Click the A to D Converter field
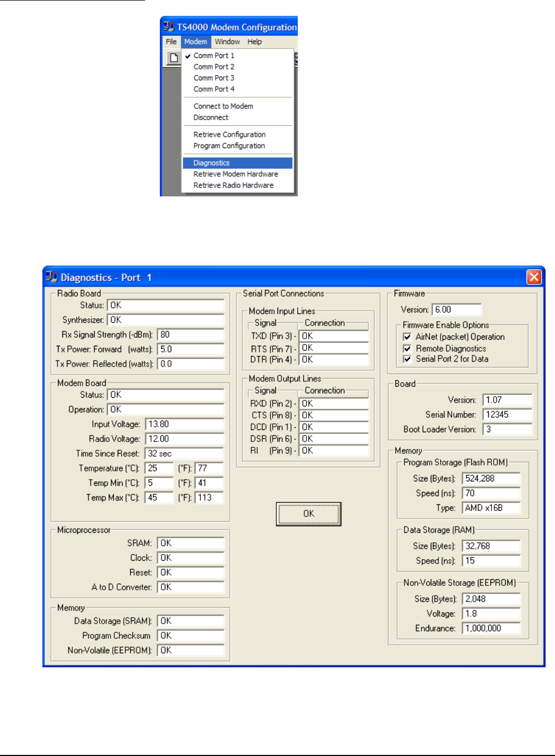555x756 pixels. [191, 588]
